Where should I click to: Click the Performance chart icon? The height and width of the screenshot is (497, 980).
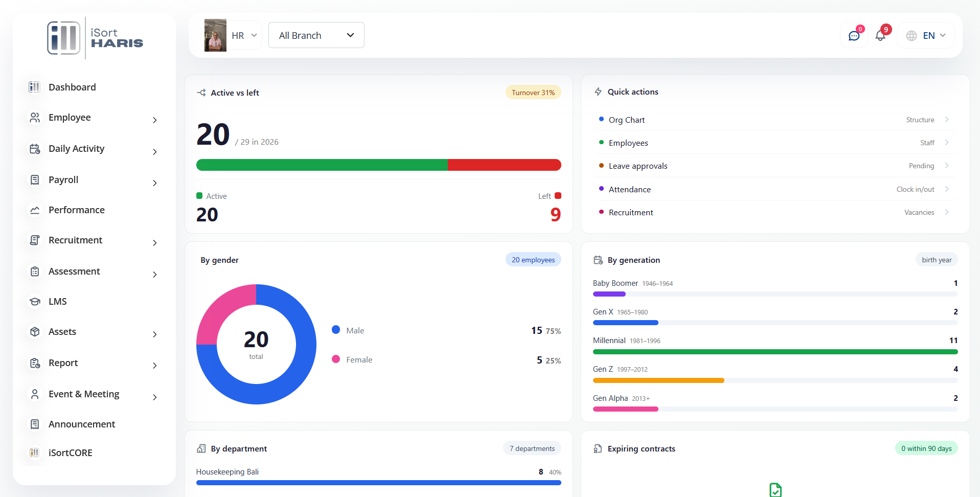click(x=35, y=210)
